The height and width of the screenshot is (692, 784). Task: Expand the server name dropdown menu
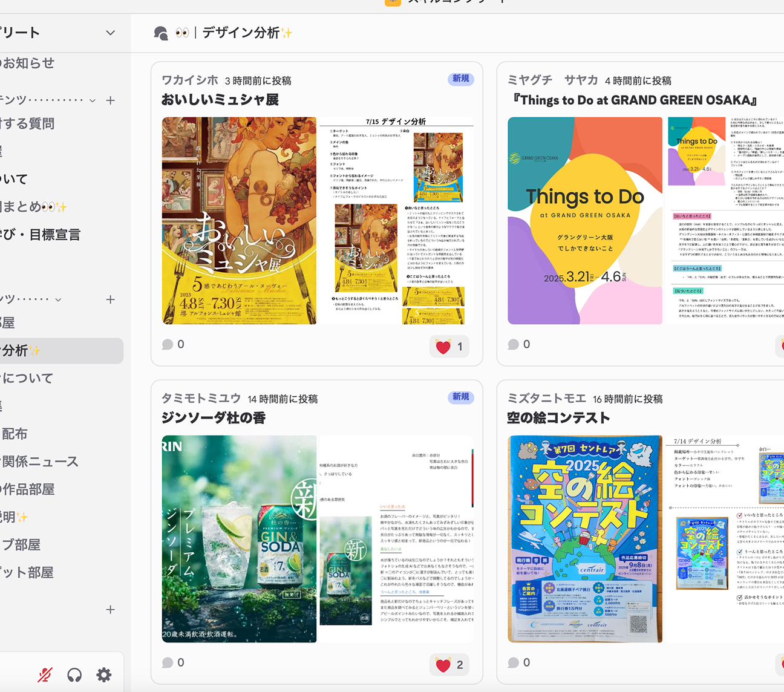click(110, 33)
